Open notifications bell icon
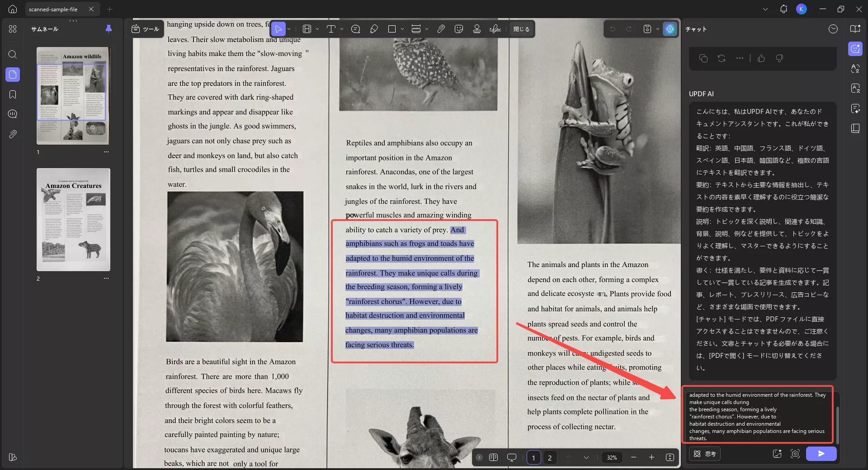The image size is (868, 470). (x=783, y=9)
